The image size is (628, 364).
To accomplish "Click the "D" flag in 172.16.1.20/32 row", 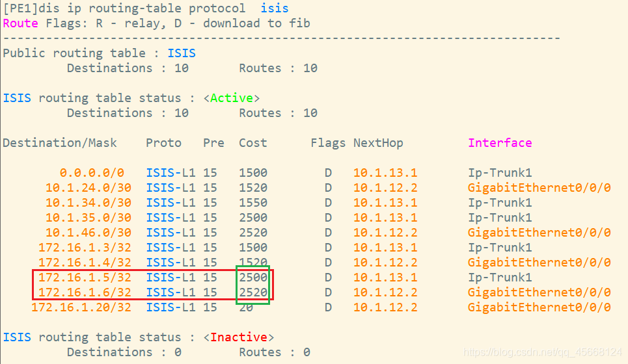I will 328,307.
